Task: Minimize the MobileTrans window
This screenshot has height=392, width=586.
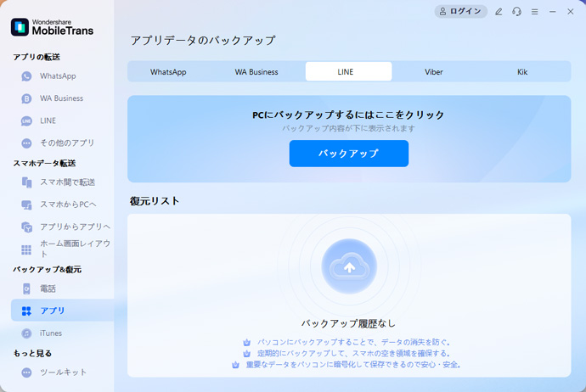Action: coord(552,12)
